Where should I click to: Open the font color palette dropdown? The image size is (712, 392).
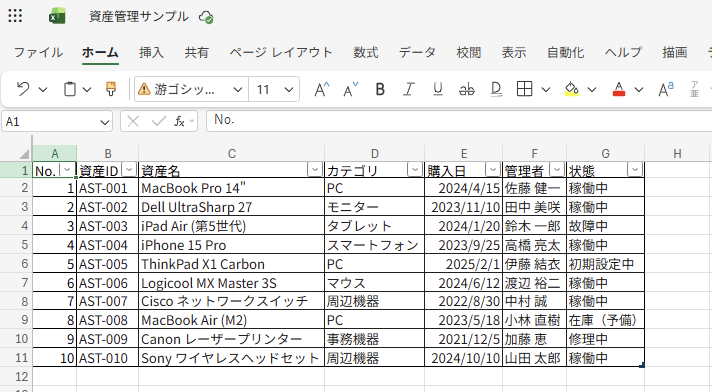(x=639, y=89)
